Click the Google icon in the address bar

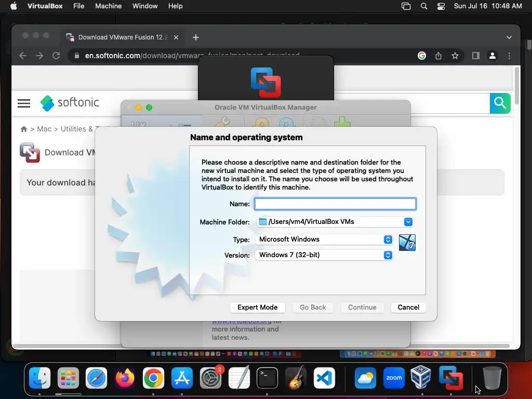pyautogui.click(x=422, y=56)
